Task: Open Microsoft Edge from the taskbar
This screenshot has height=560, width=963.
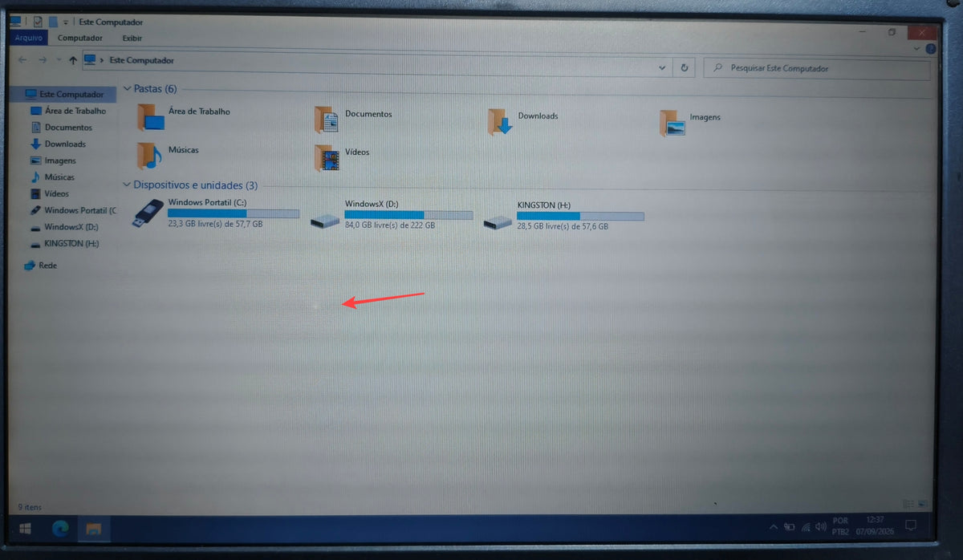Action: click(x=60, y=528)
